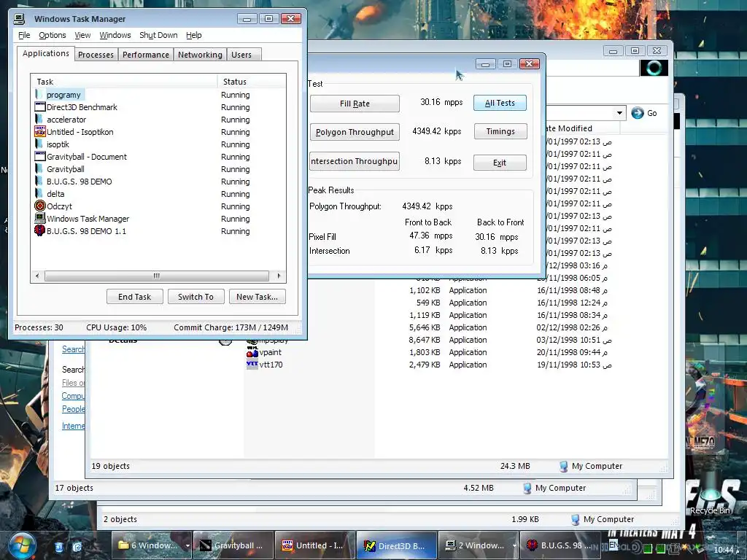The height and width of the screenshot is (560, 747).
Task: Open the Options menu in Task Manager
Action: click(53, 35)
